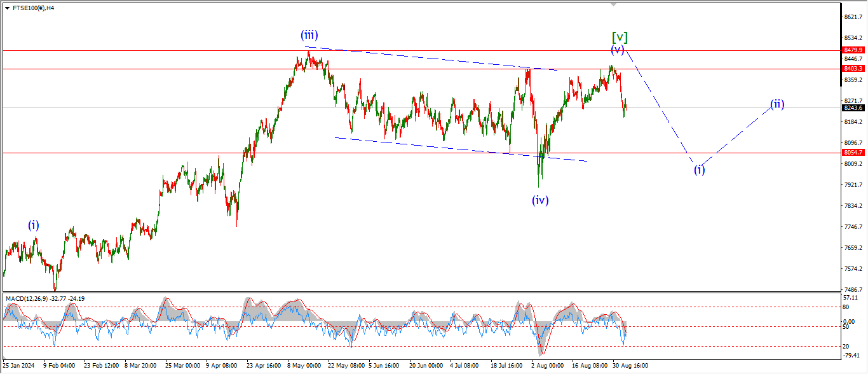Click the 25 Jan 2024 time axis label

click(x=18, y=366)
